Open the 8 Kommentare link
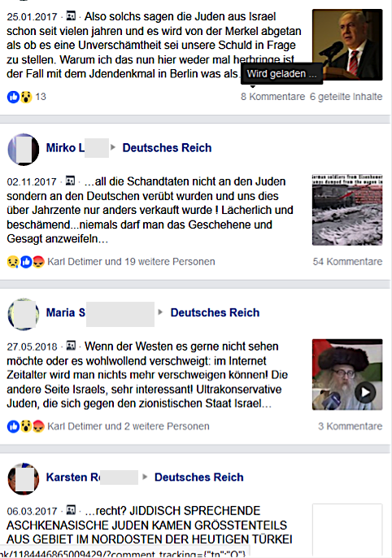 click(x=272, y=97)
